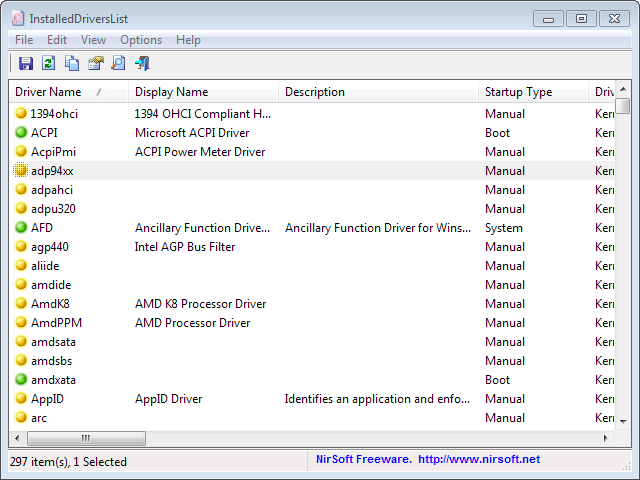Sort by the Startup Type column header

pos(533,92)
